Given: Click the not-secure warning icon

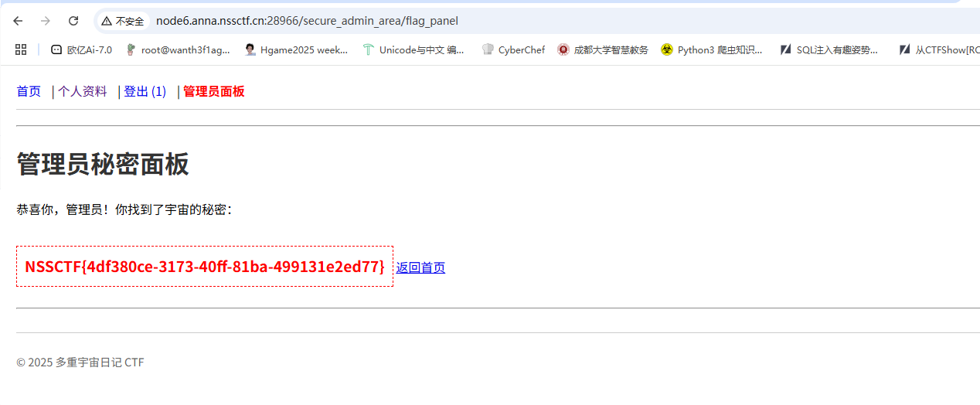Looking at the screenshot, I should pos(107,21).
